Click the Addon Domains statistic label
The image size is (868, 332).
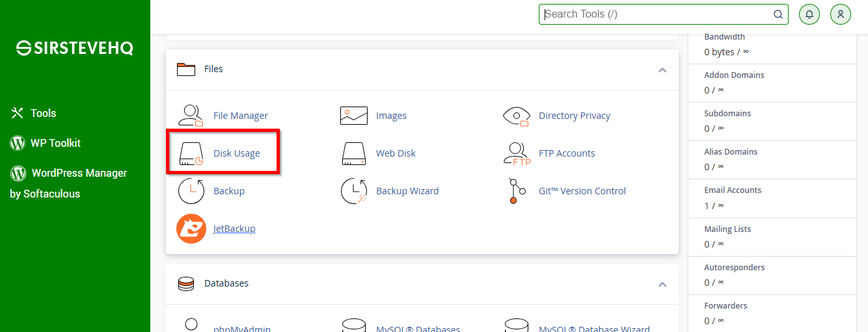734,75
